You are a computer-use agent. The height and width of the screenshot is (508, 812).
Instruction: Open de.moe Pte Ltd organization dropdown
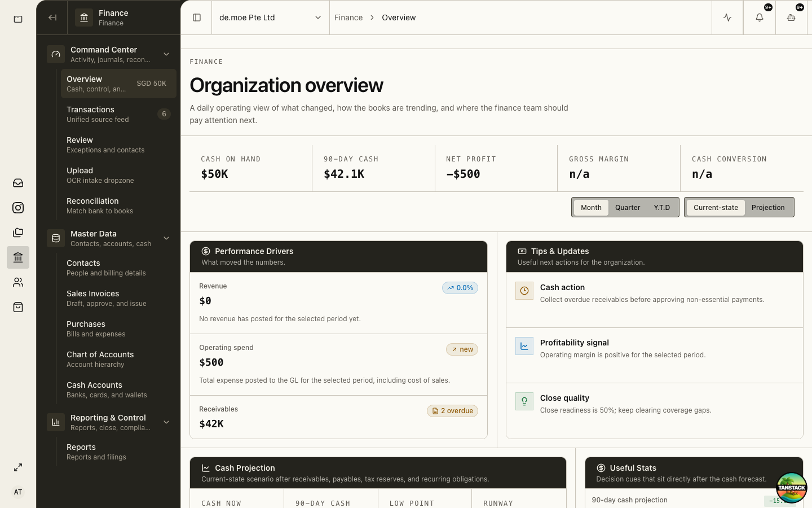271,17
